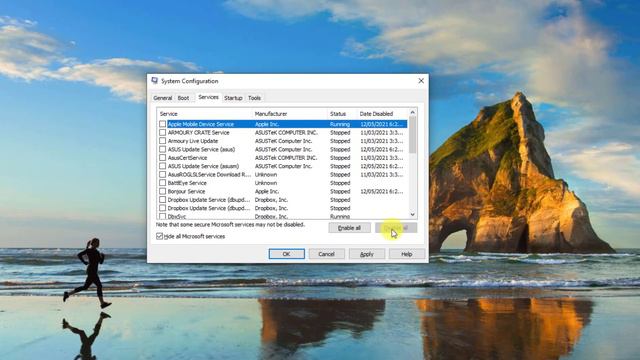640x360 pixels.
Task: Switch to the General tab
Action: tap(162, 98)
